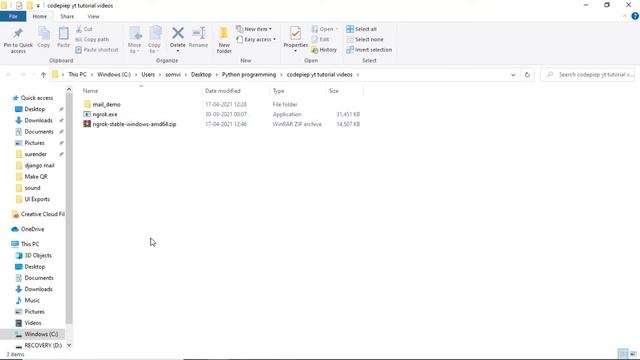Screen dimensions: 640x360
Task: Switch to the View ribbon tab
Action: click(x=93, y=16)
